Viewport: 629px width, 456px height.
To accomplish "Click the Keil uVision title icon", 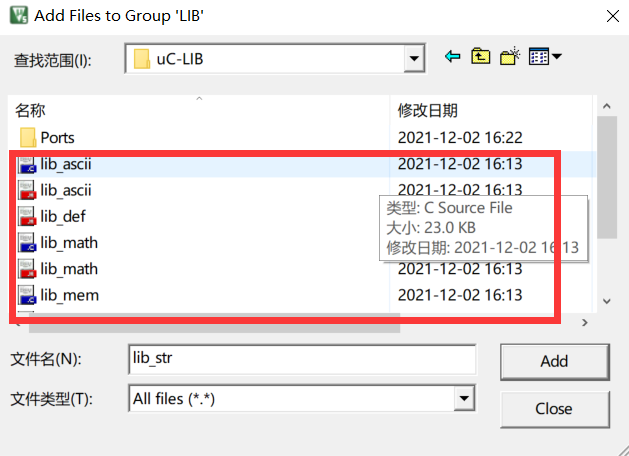I will pos(19,16).
